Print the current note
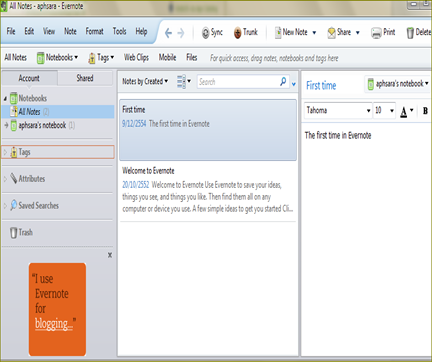Viewport: 432px width, 362px height. (x=383, y=32)
